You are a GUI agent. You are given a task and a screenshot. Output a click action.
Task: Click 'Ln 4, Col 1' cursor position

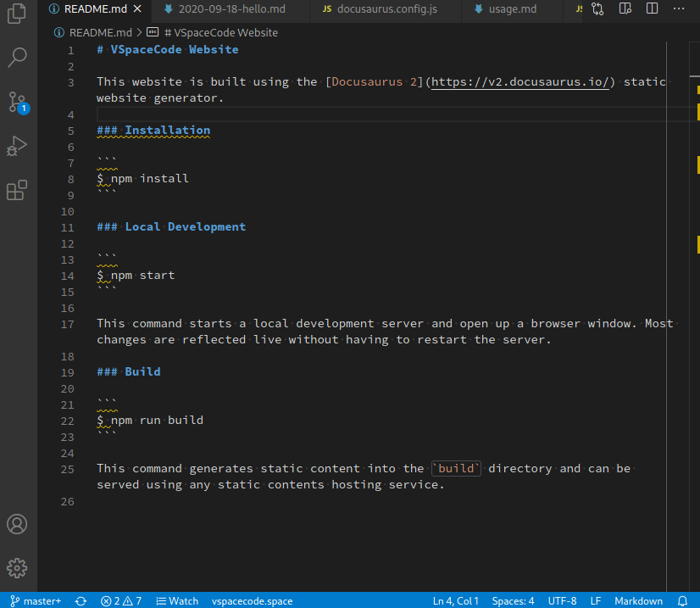[x=456, y=601]
